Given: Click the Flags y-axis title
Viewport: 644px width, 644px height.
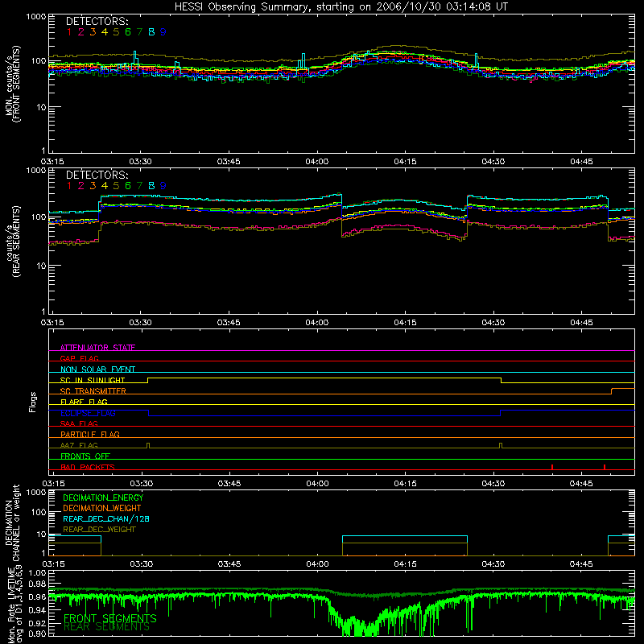Looking at the screenshot, I should point(32,402).
